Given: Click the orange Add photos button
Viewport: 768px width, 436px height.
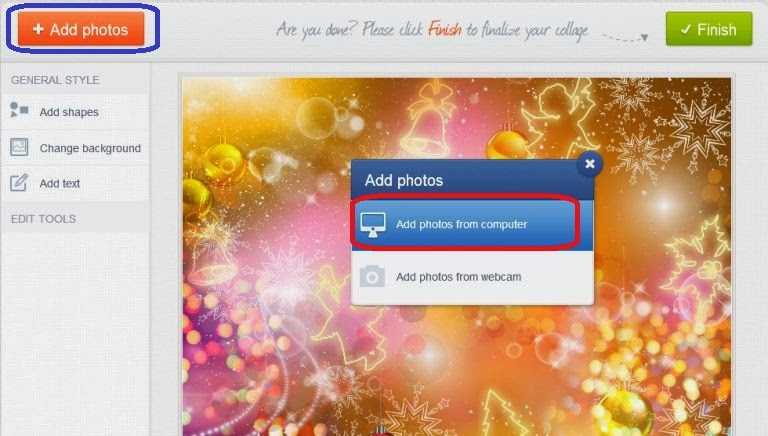Looking at the screenshot, I should 81,28.
